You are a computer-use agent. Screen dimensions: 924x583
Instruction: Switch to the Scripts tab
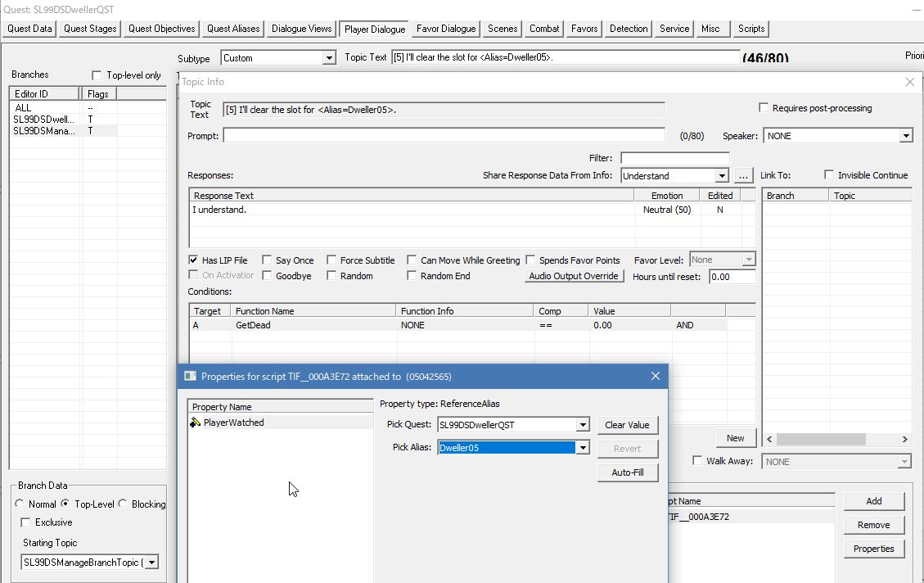tap(751, 29)
